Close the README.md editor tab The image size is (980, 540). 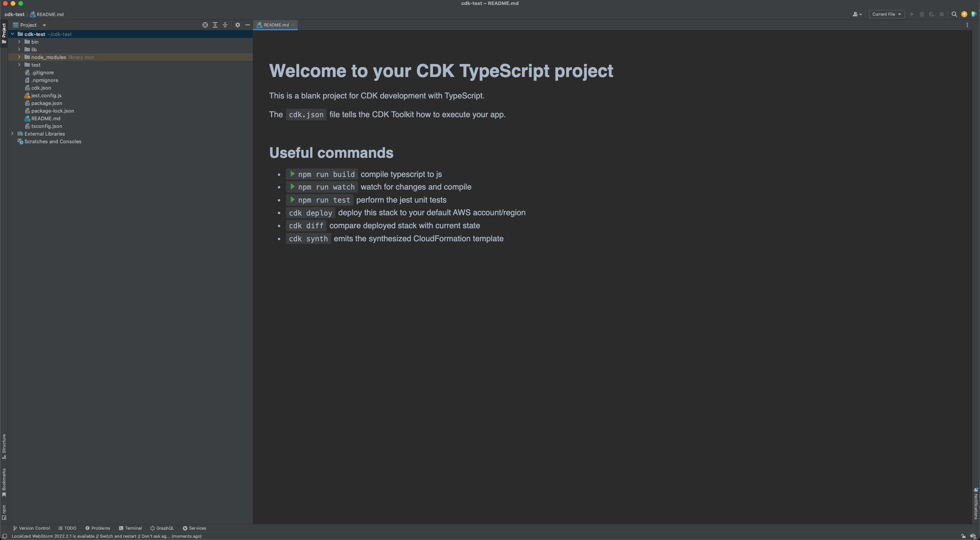[x=293, y=25]
